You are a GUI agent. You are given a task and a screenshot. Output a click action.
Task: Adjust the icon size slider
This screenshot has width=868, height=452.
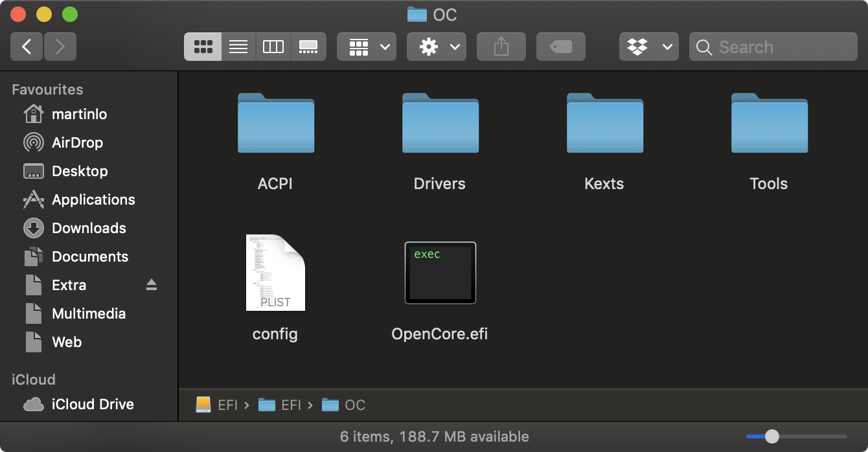click(x=771, y=436)
